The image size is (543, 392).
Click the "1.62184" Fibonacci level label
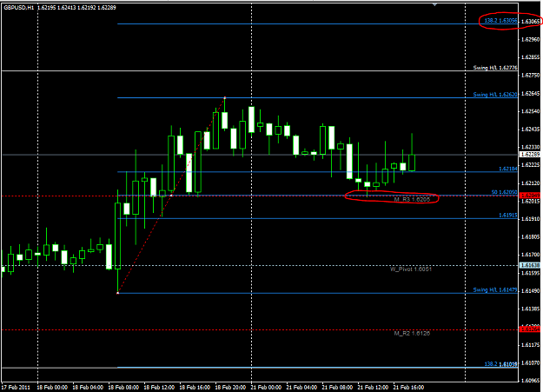pos(507,169)
